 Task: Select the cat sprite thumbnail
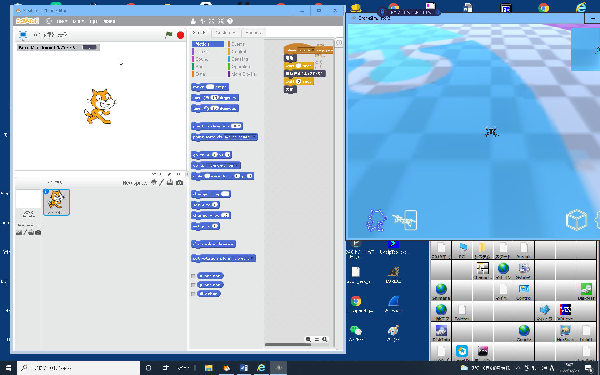[56, 202]
